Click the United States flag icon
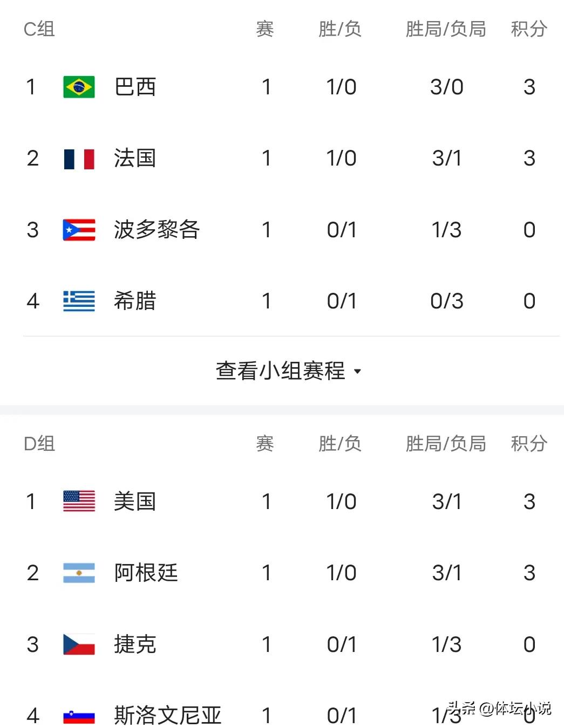The image size is (564, 728). tap(79, 502)
